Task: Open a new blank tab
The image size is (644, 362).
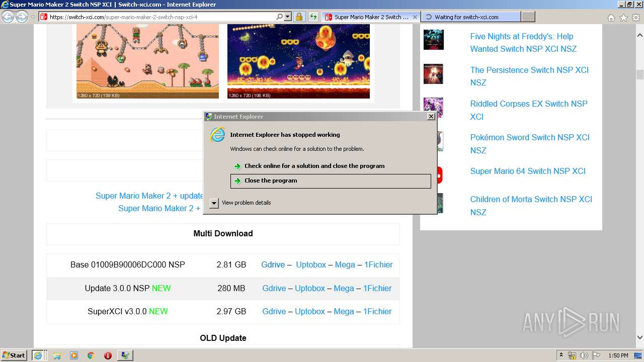Action: click(x=528, y=17)
